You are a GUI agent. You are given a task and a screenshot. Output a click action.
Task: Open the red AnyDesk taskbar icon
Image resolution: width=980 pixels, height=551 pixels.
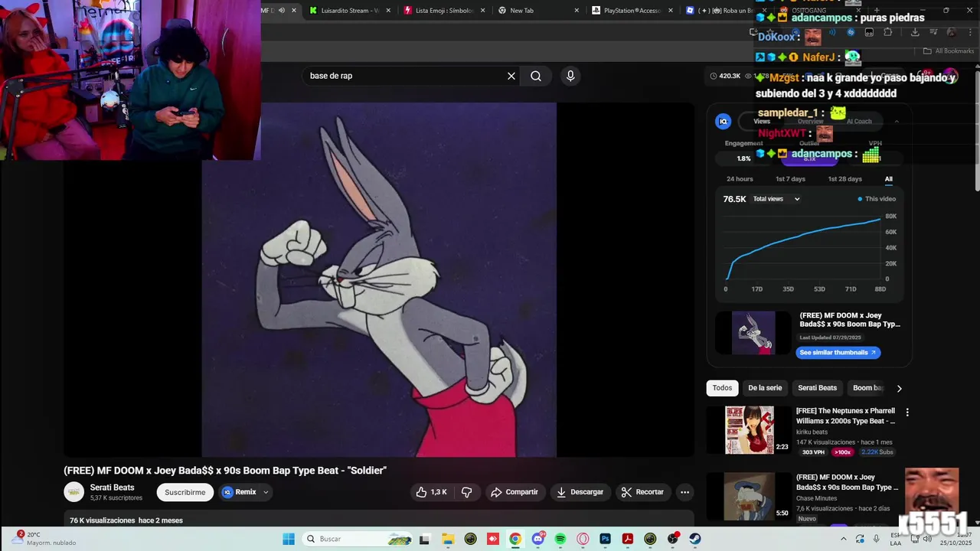(x=493, y=539)
